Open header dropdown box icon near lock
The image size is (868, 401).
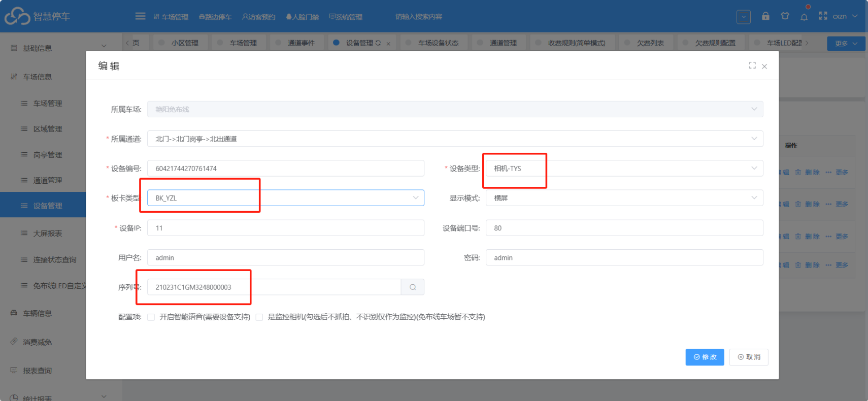click(744, 17)
